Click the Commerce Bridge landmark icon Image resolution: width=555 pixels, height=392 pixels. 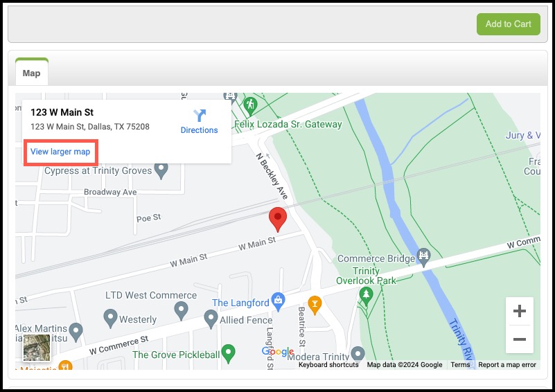click(423, 257)
